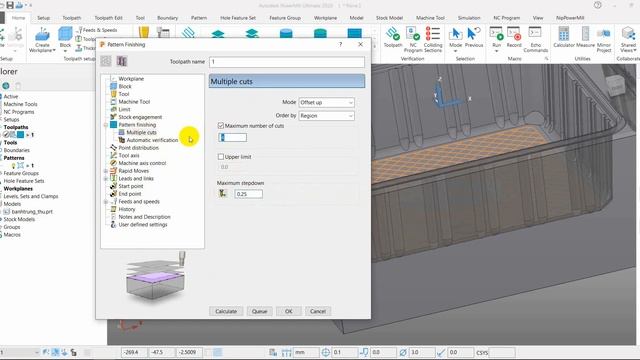This screenshot has width=640, height=360.
Task: Select Automatic verification in the tree
Action: coord(152,140)
